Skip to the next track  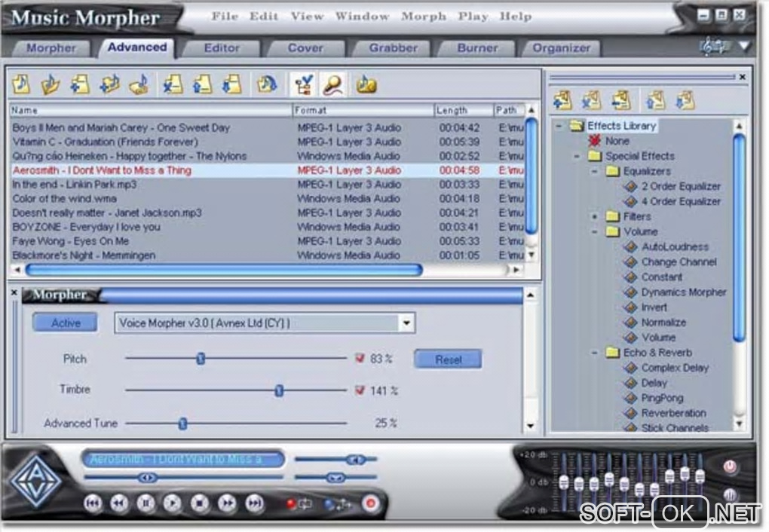[254, 503]
